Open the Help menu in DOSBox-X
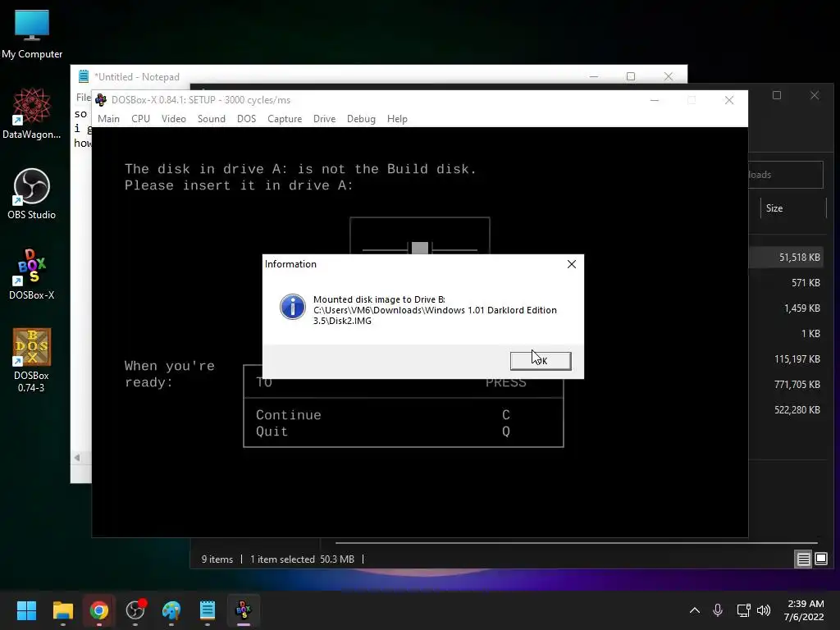 pyautogui.click(x=397, y=119)
